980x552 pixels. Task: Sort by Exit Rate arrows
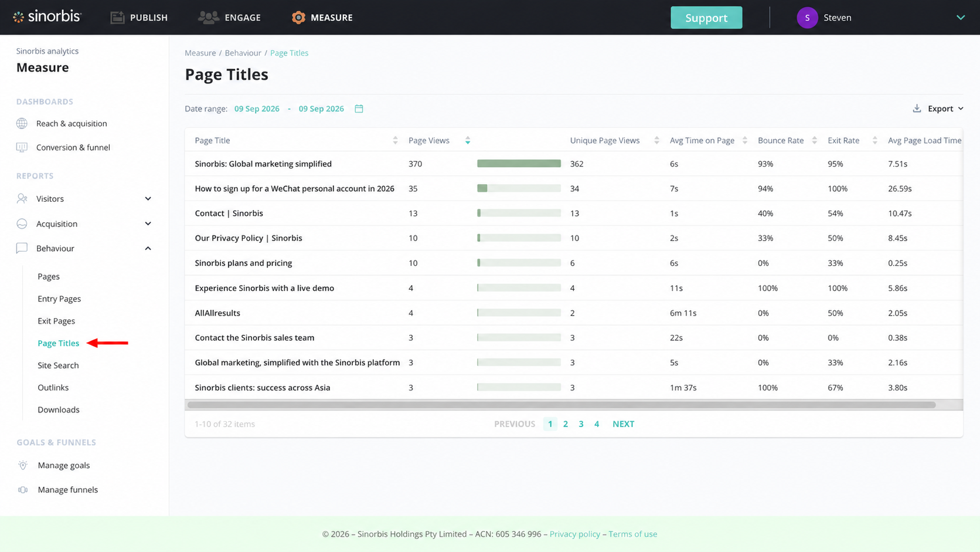click(875, 140)
